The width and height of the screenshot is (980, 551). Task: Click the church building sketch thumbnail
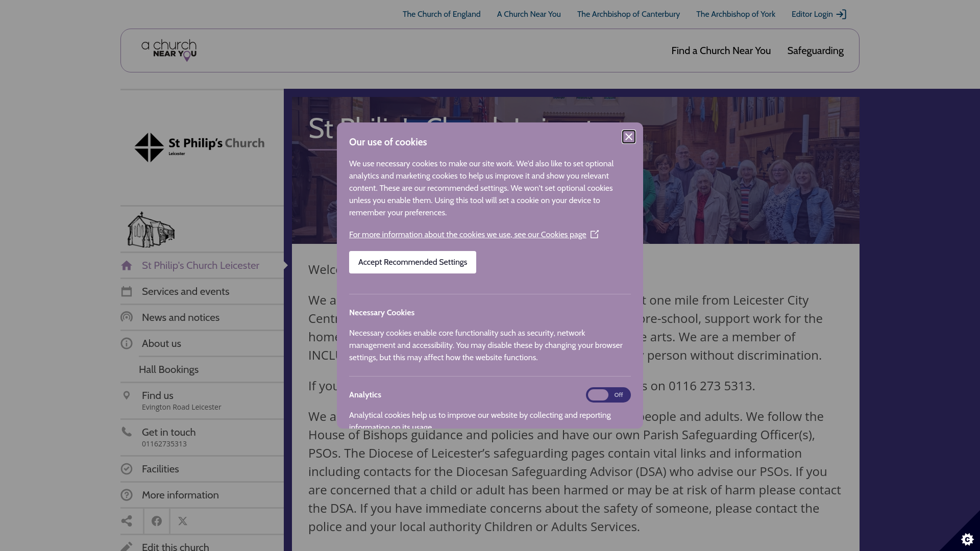tap(151, 230)
